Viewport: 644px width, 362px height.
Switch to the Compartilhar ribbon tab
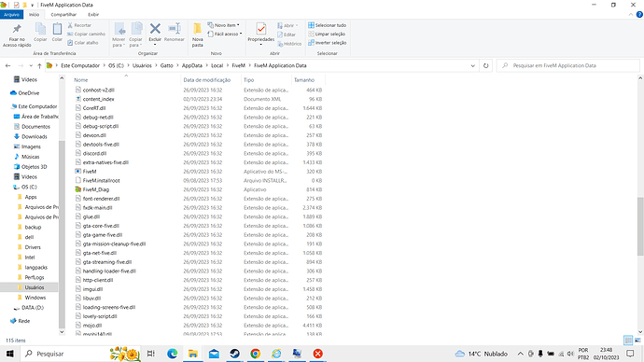63,14
